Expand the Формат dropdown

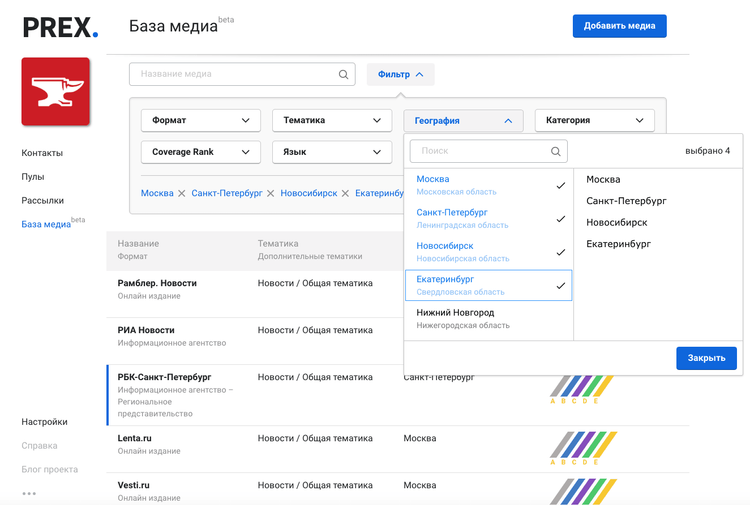201,121
